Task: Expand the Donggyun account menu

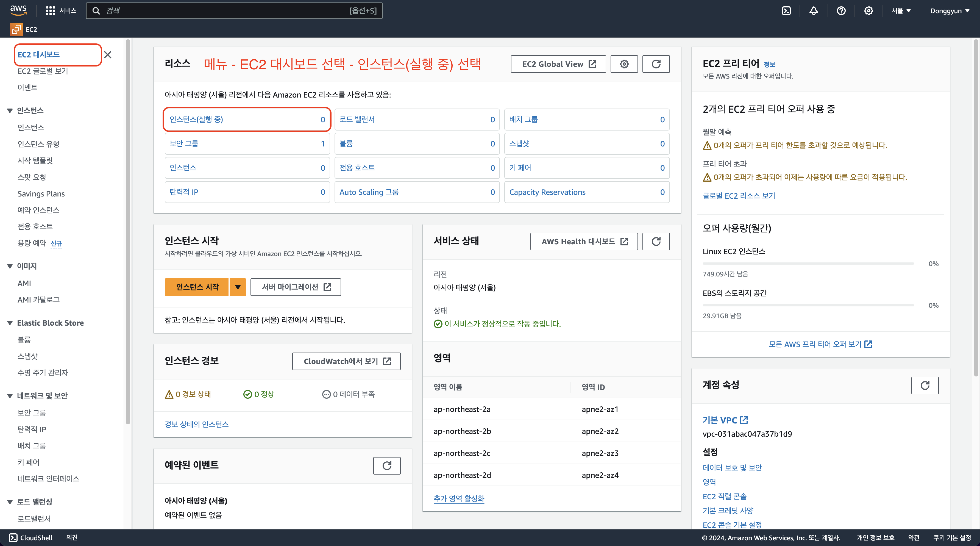Action: pyautogui.click(x=950, y=11)
